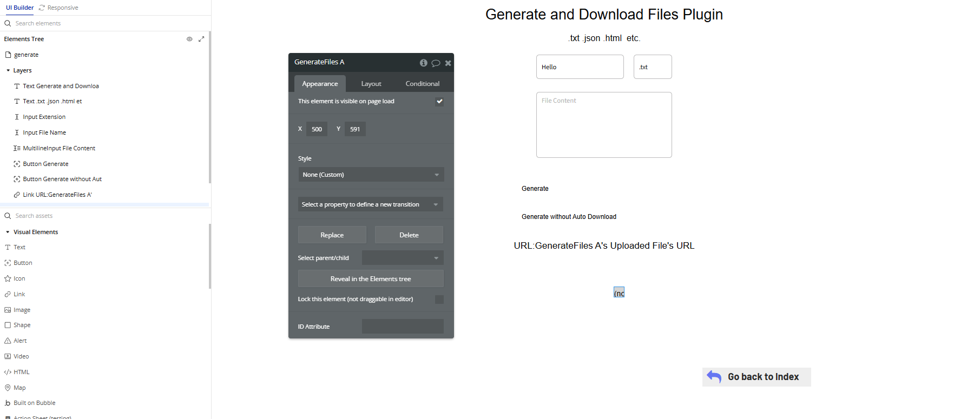Select the Video visual element icon
The image size is (980, 419).
tap(8, 356)
